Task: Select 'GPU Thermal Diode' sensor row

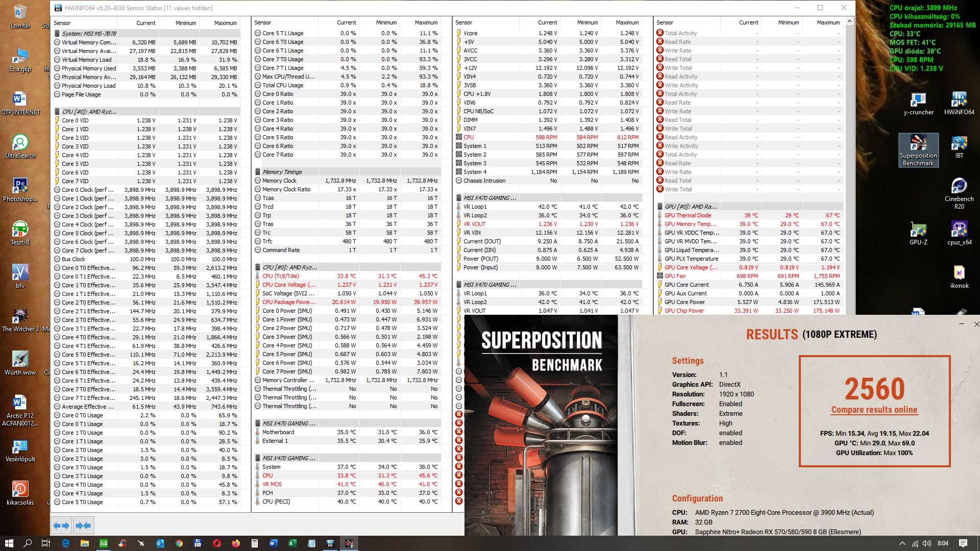Action: pos(749,215)
